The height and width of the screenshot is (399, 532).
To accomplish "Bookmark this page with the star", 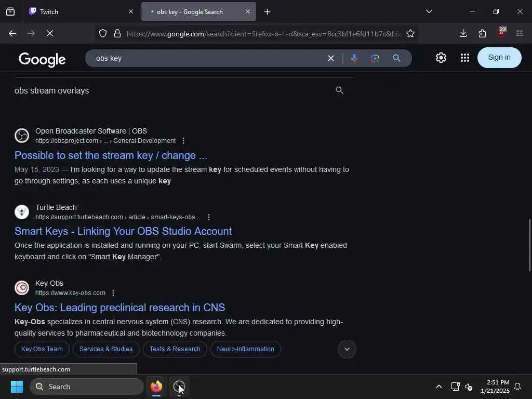I will [x=410, y=33].
